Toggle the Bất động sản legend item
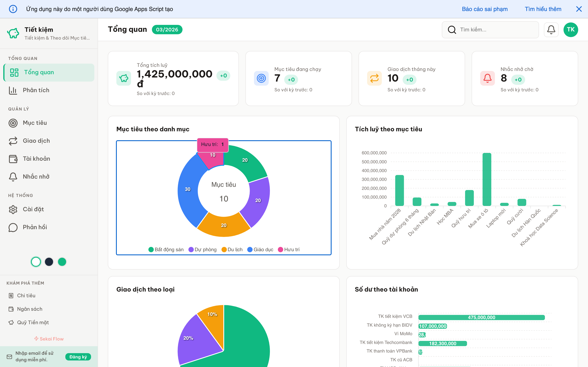 click(166, 250)
